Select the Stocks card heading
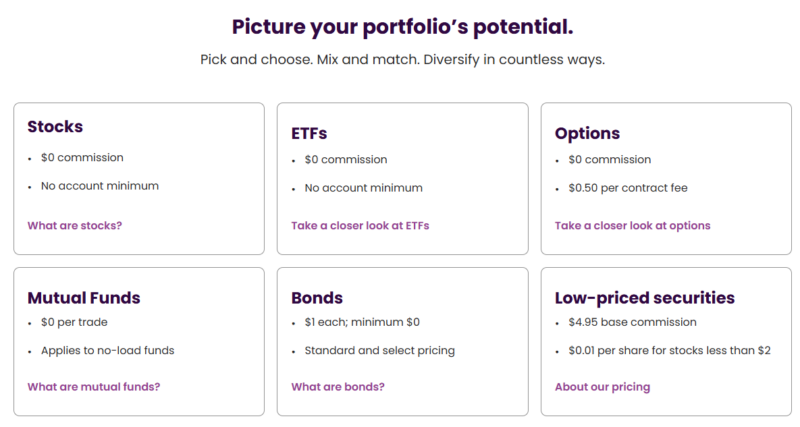This screenshot has width=800, height=427. pos(55,127)
